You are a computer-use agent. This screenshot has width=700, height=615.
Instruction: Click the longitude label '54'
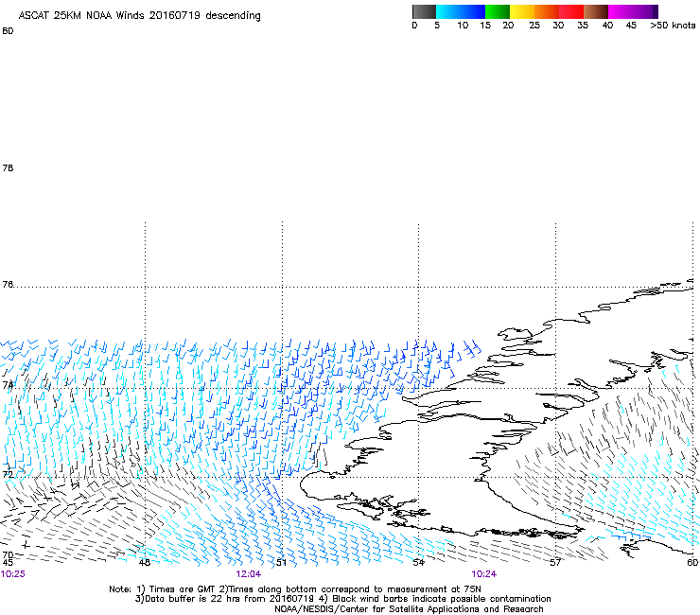[x=418, y=562]
